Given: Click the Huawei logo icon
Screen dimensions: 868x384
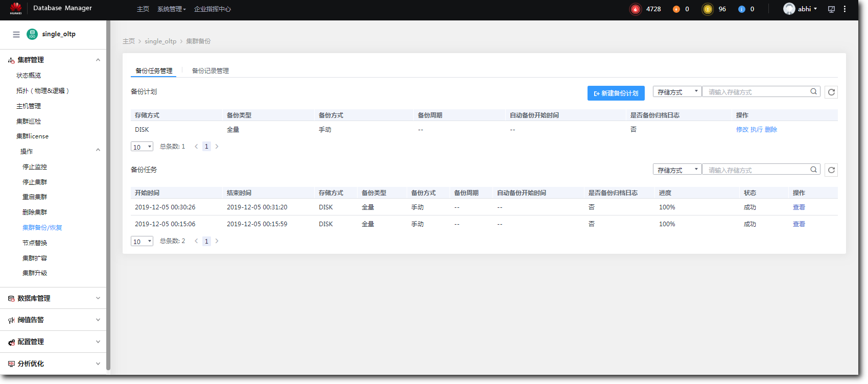Looking at the screenshot, I should pyautogui.click(x=16, y=8).
